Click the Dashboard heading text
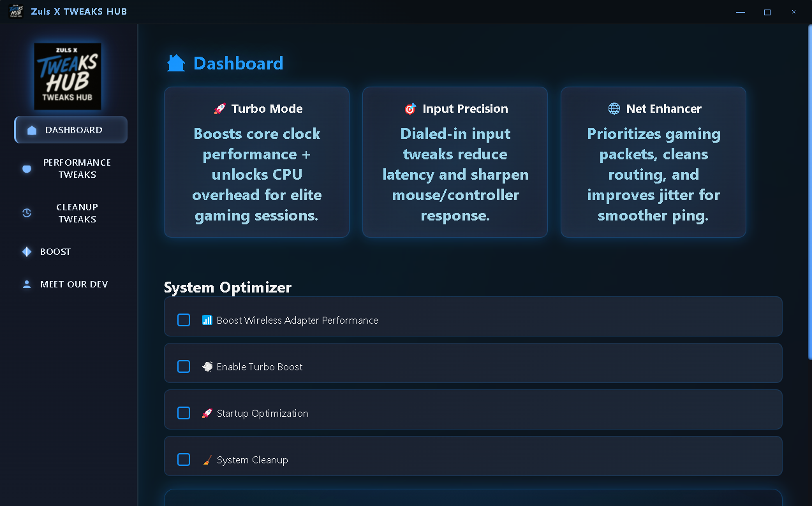Screen dimensions: 812x506 pos(239,64)
